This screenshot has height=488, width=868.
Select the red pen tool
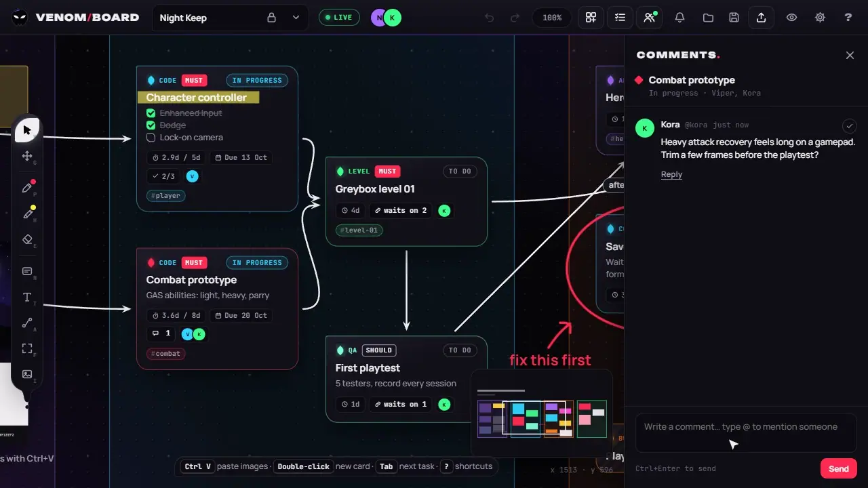click(x=27, y=188)
